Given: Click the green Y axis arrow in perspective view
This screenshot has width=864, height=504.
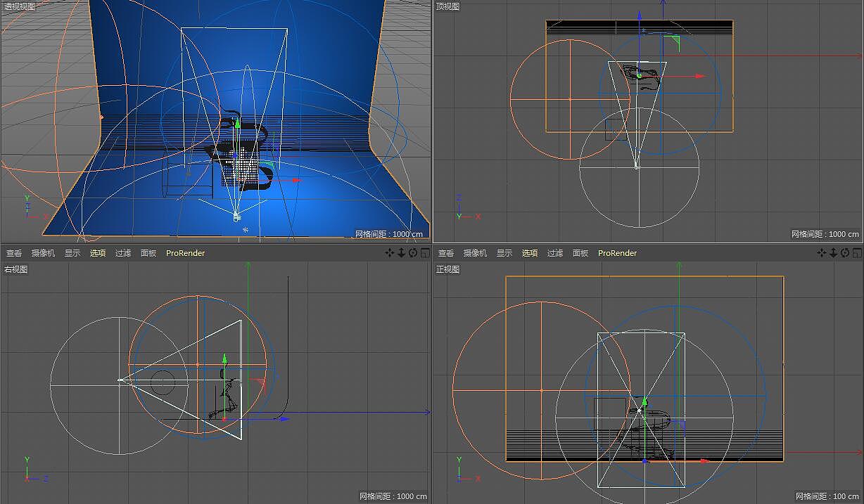Looking at the screenshot, I should [237, 123].
